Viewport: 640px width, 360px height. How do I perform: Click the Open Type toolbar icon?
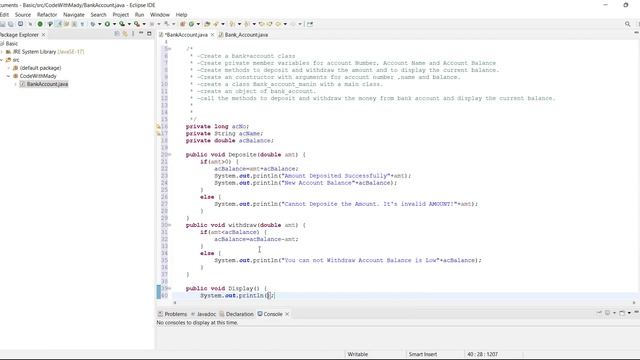(207, 24)
